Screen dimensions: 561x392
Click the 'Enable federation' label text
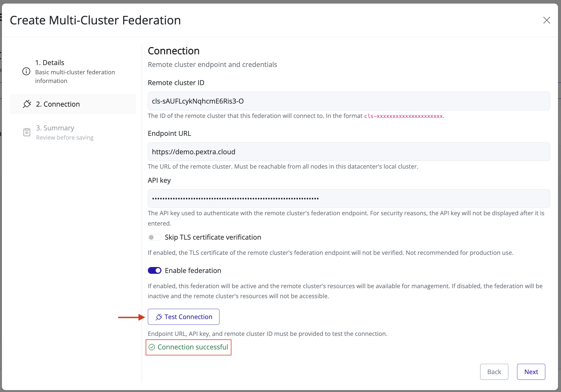(193, 271)
